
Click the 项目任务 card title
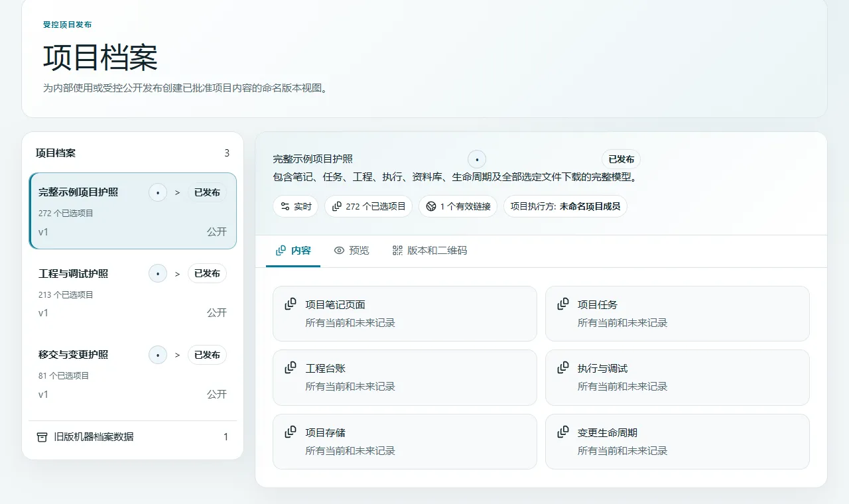tap(598, 304)
